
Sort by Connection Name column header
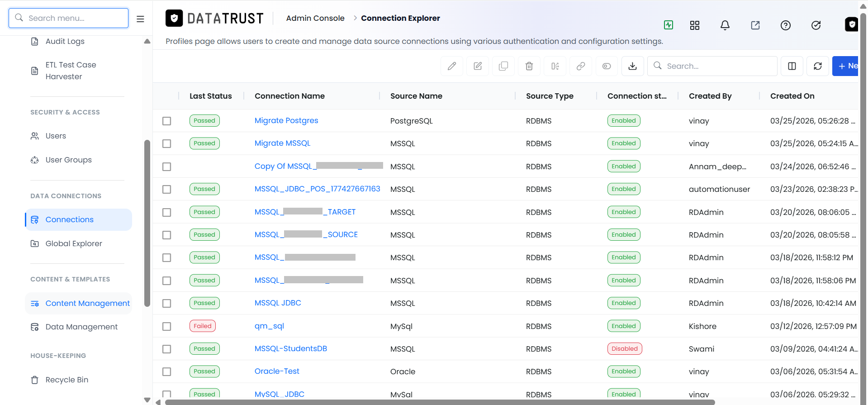coord(289,96)
